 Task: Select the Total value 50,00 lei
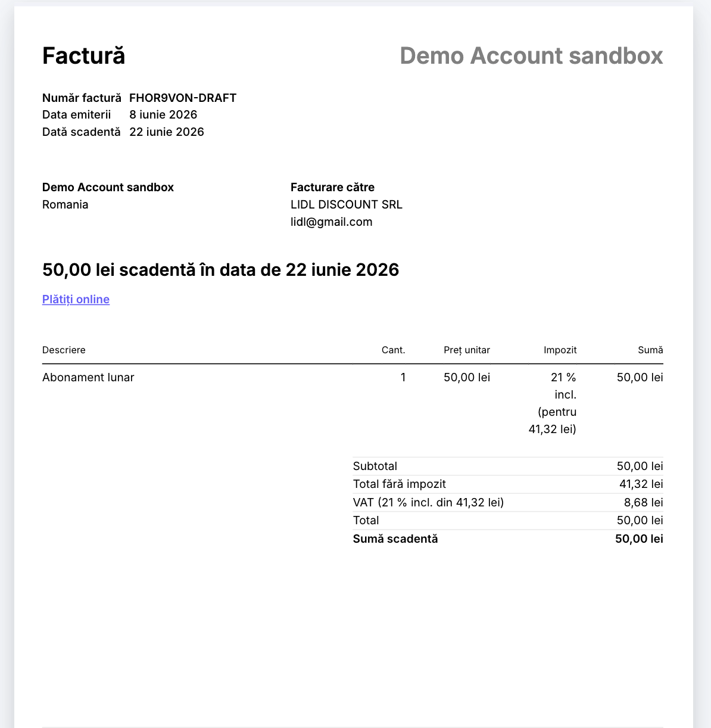(640, 520)
